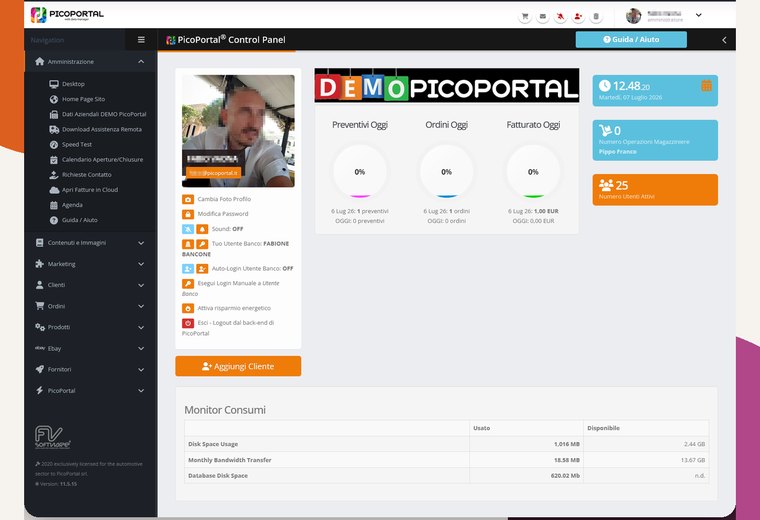Expand the Fornitori section
This screenshot has width=760, height=520.
point(90,369)
